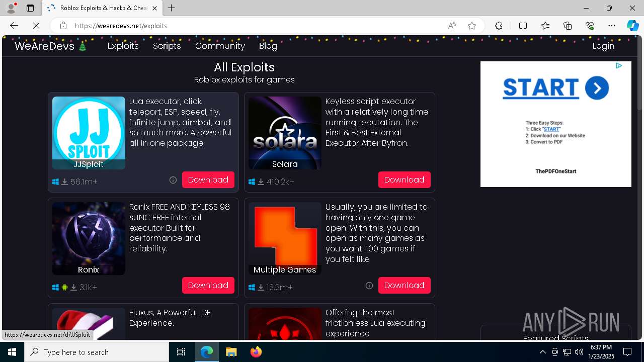Open the Windows Start menu
This screenshot has width=644, height=362.
point(12,352)
